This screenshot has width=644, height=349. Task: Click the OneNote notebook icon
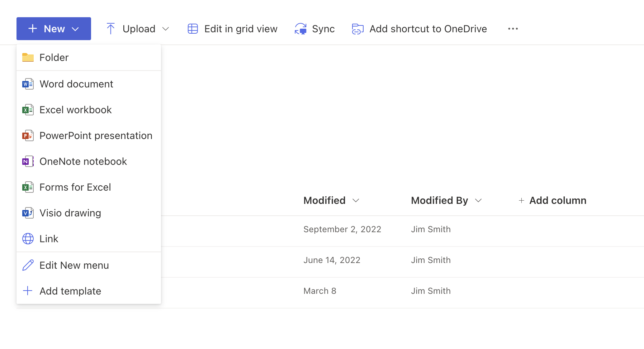pyautogui.click(x=28, y=162)
